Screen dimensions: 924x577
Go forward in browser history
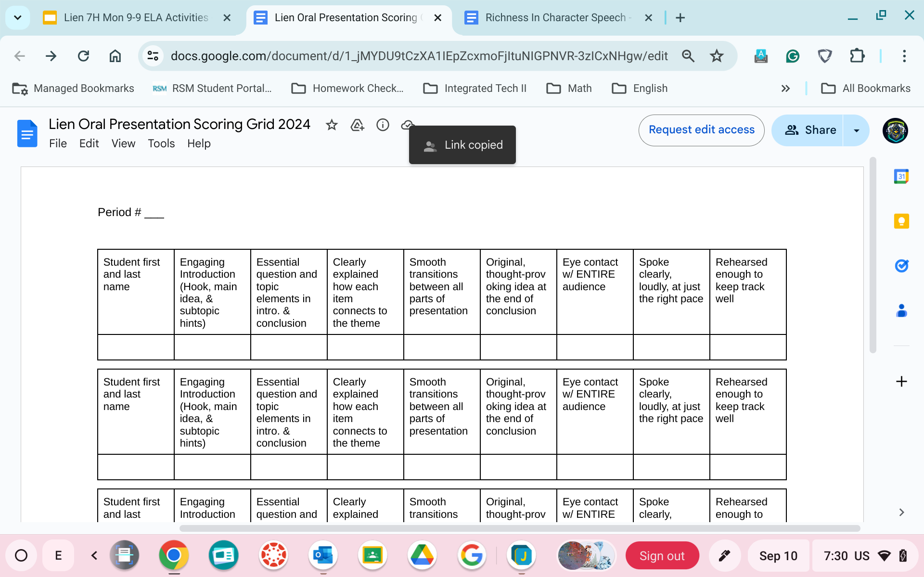coord(51,56)
